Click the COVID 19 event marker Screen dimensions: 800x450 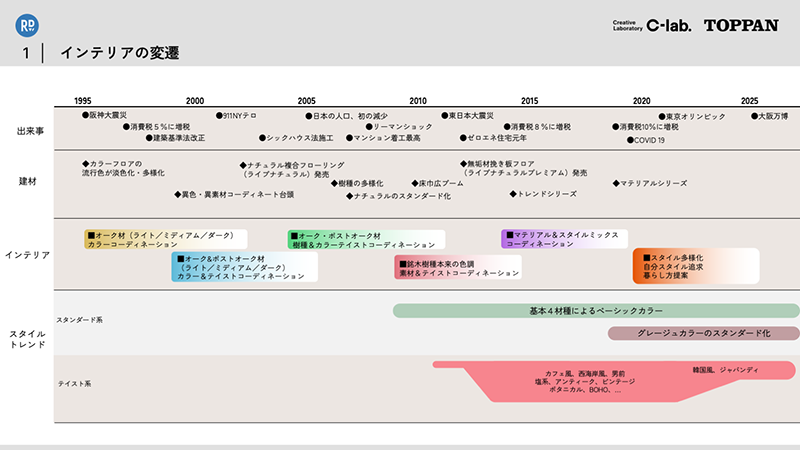(x=646, y=140)
